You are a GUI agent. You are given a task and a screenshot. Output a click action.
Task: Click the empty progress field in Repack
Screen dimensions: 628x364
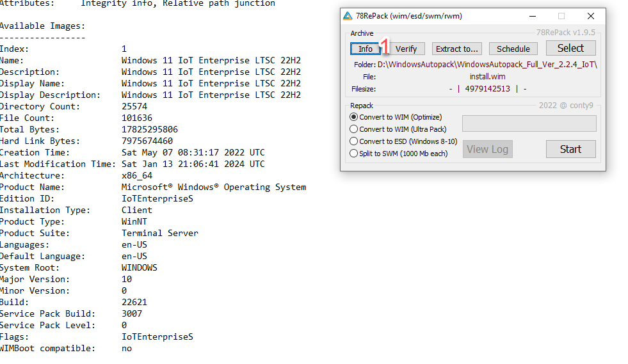[529, 123]
